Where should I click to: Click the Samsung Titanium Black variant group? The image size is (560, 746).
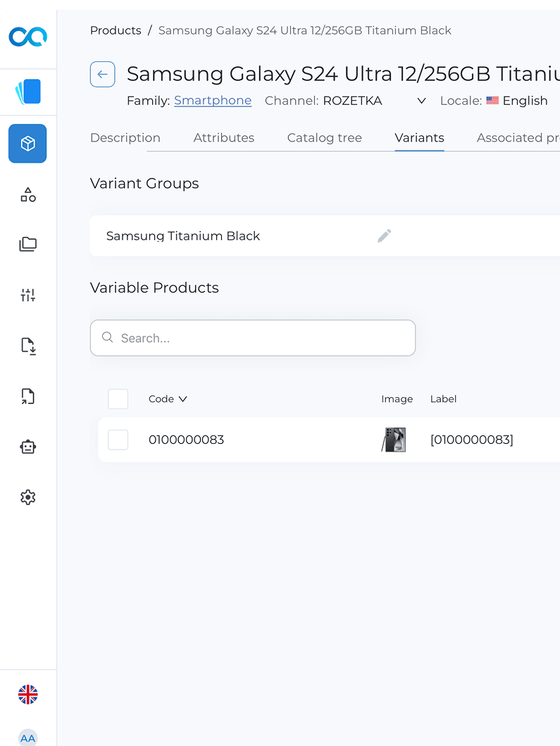[183, 236]
